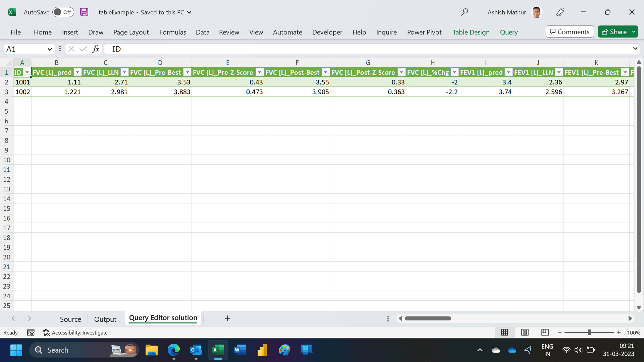
Task: Click the macro recording icon in status bar
Action: 31,333
